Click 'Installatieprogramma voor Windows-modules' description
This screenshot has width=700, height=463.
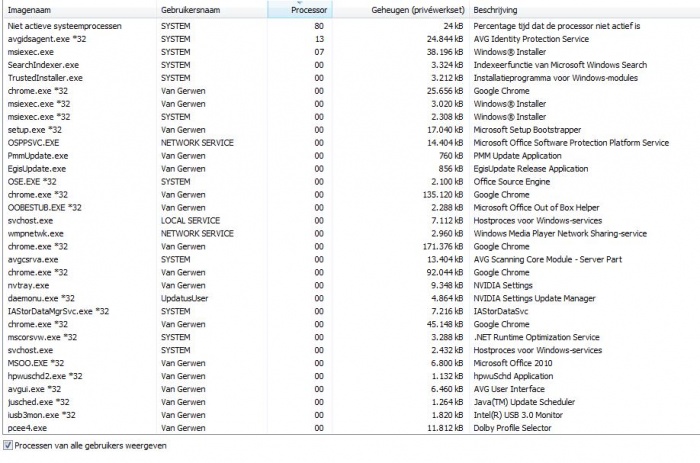coord(555,78)
